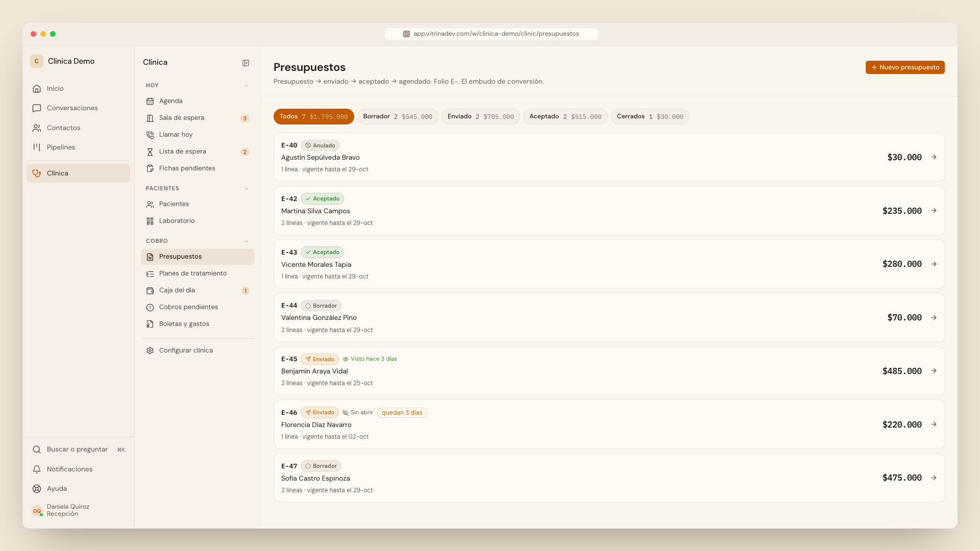Open budget E-45 arrow for Benjamín Araya
This screenshot has height=551, width=980.
point(934,371)
